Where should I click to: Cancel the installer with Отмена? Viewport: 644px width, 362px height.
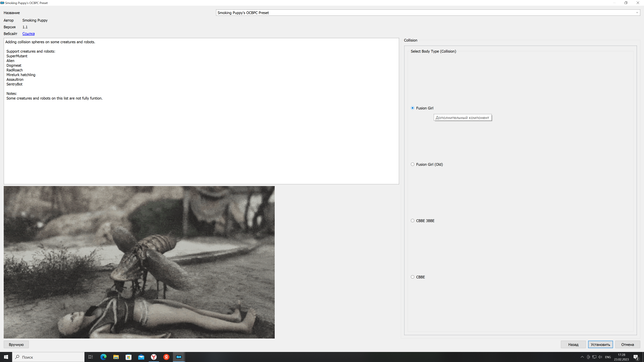tap(627, 345)
